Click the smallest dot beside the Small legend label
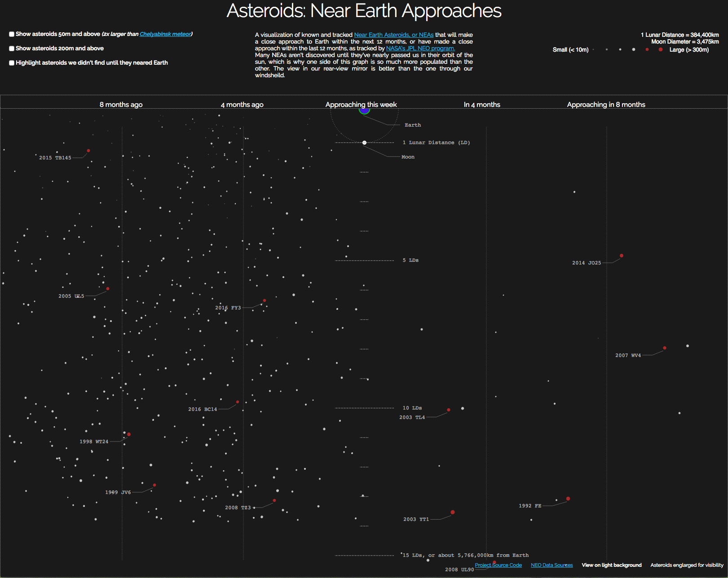Screen dimensions: 728x578 pyautogui.click(x=594, y=50)
